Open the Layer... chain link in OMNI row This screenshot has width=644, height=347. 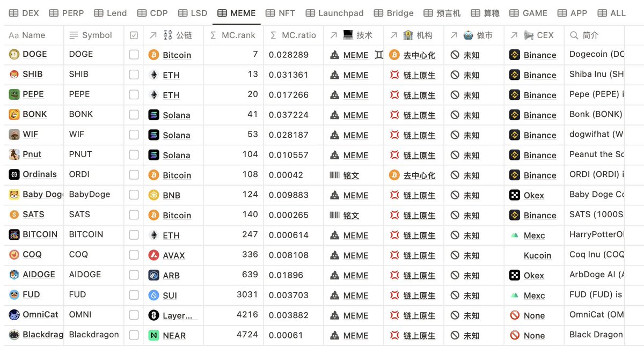(x=177, y=315)
